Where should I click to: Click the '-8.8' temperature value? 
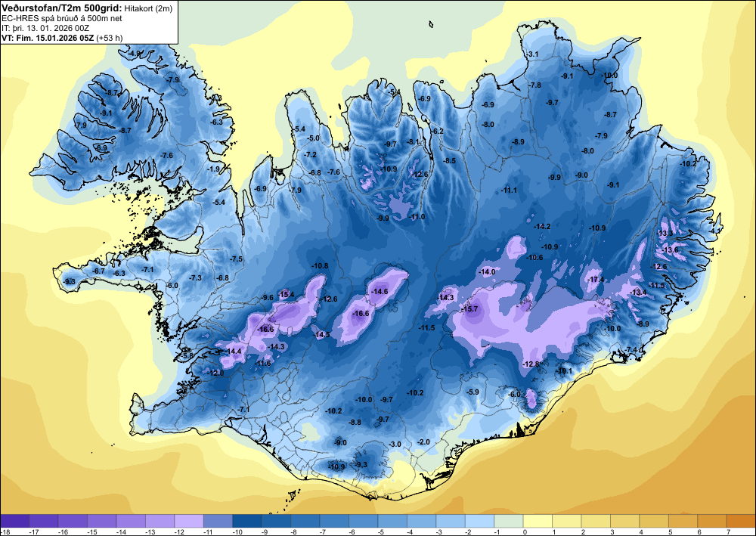[x=355, y=423]
